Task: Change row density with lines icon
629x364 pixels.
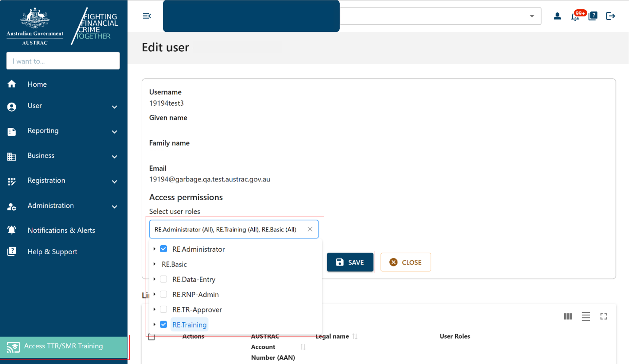Action: tap(586, 316)
